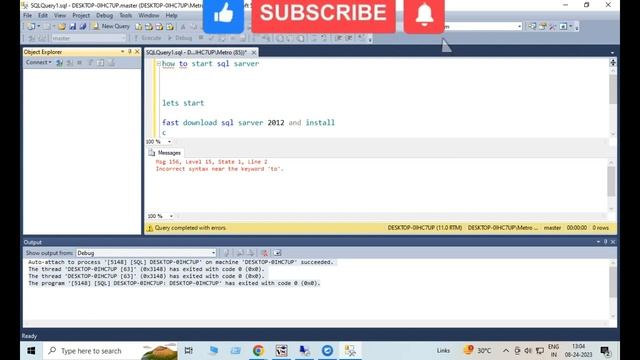Click the New Project toolbar icon
This screenshot has width=640, height=360.
pos(31,27)
